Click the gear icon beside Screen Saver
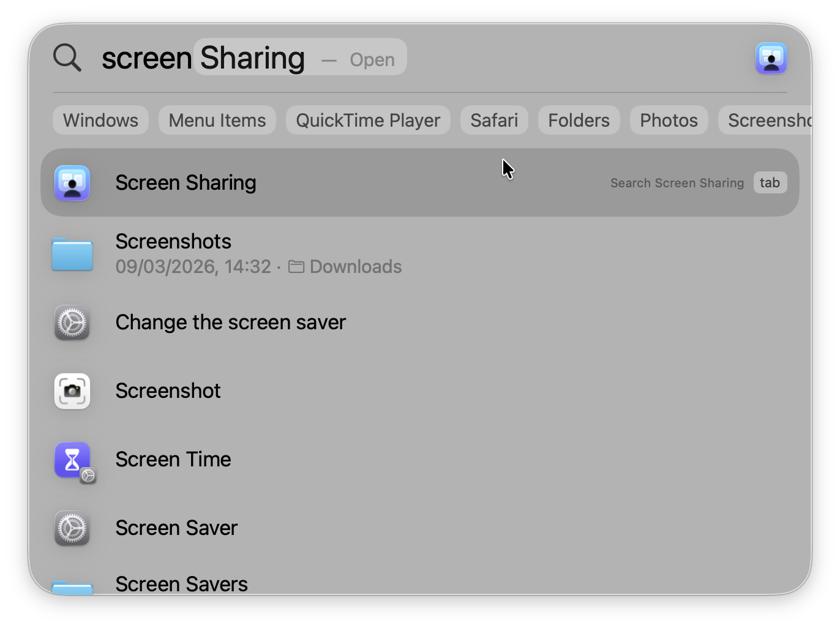The width and height of the screenshot is (840, 628). 72,528
